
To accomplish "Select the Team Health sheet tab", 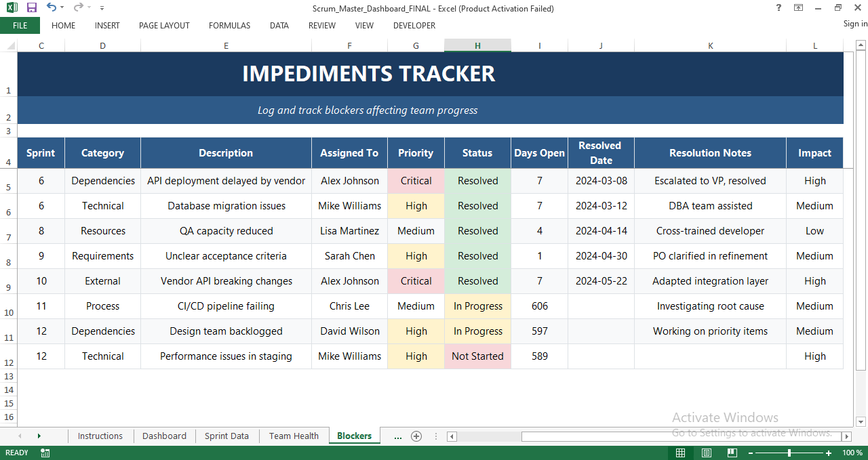I will tap(294, 436).
